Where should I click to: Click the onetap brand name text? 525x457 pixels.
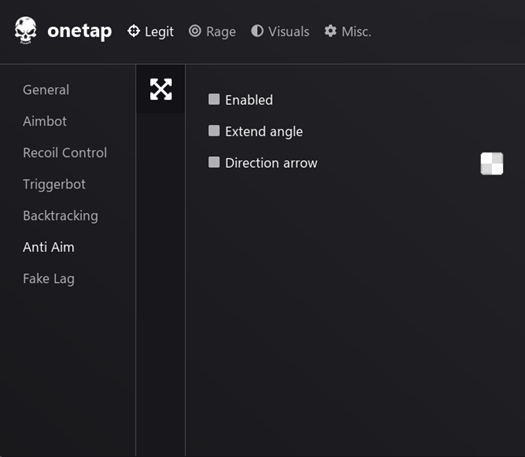[80, 31]
